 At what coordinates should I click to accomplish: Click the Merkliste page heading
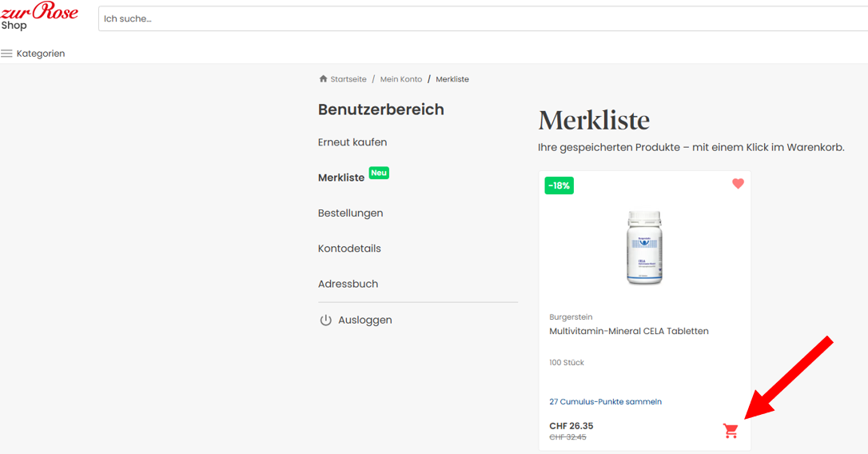pos(594,120)
